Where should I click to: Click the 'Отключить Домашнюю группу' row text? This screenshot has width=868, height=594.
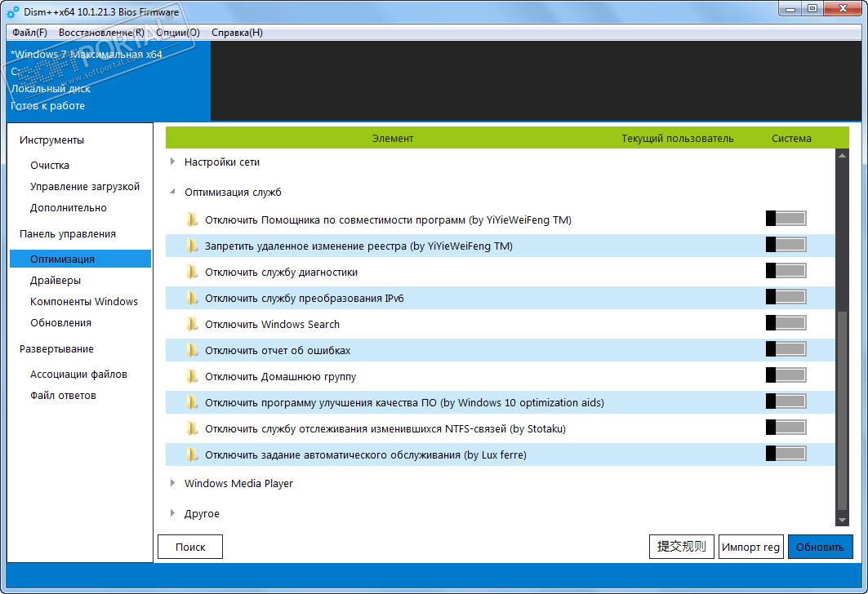click(x=281, y=377)
